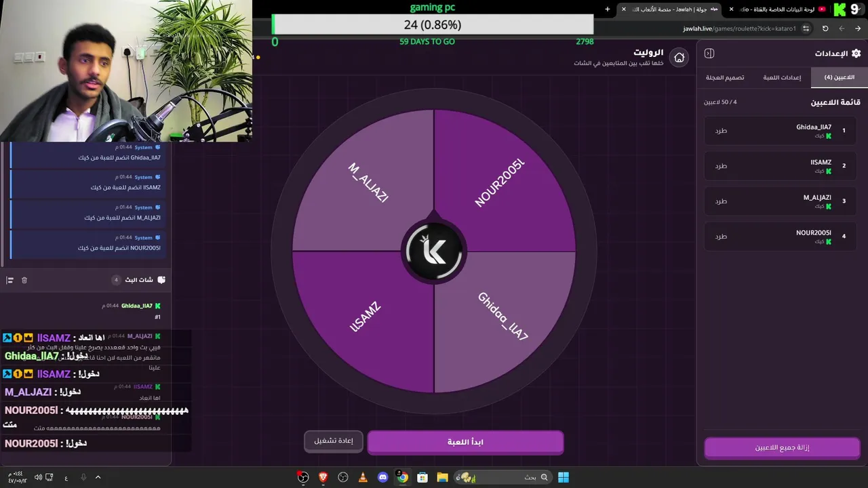This screenshot has height=488, width=868.
Task: Open VLC media player from taskbar
Action: point(363,477)
